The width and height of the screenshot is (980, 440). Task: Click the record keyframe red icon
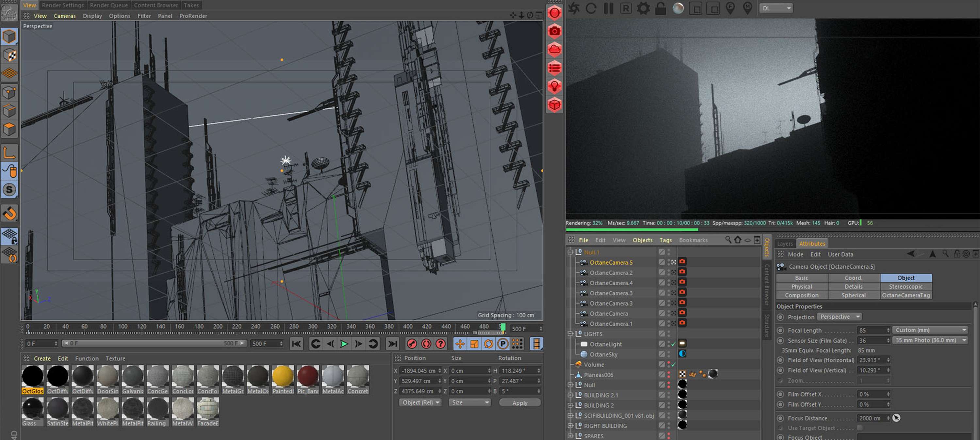412,344
